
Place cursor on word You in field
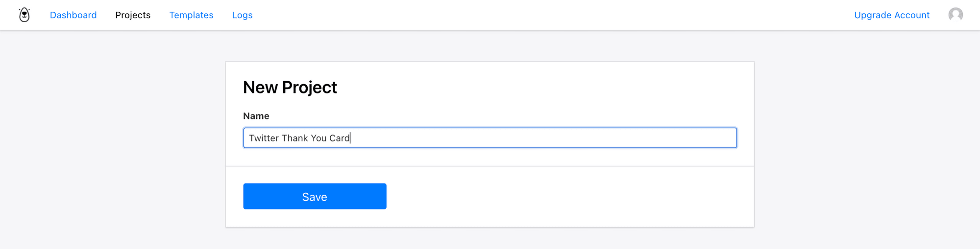click(x=318, y=138)
